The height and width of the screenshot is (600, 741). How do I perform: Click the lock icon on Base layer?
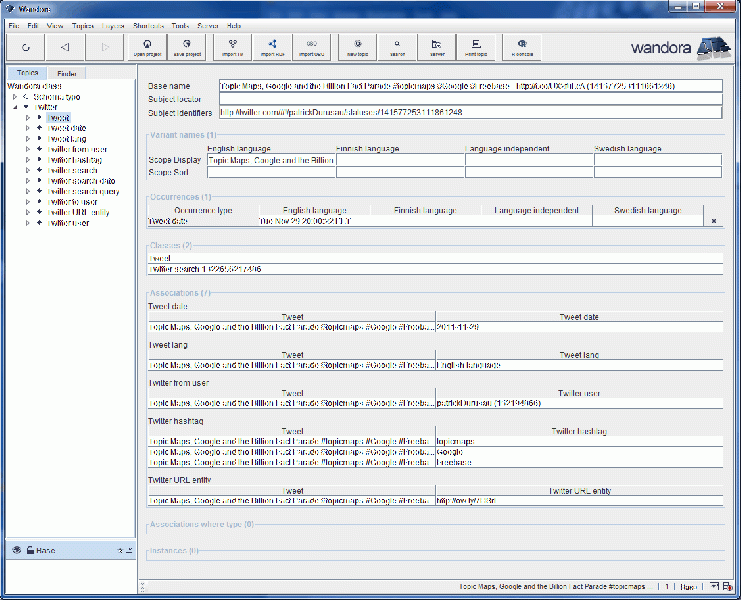pyautogui.click(x=30, y=550)
